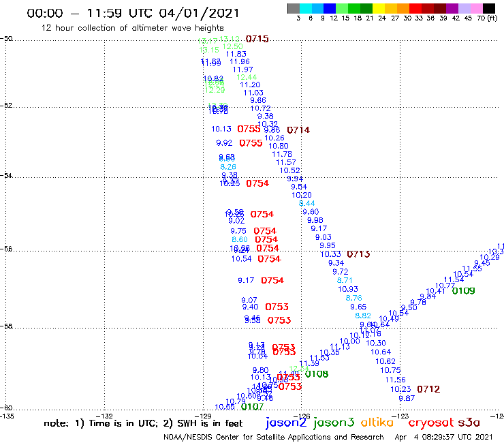The height and width of the screenshot is (443, 504).
Task: Select the light blue value '8.60'
Action: pos(240,240)
